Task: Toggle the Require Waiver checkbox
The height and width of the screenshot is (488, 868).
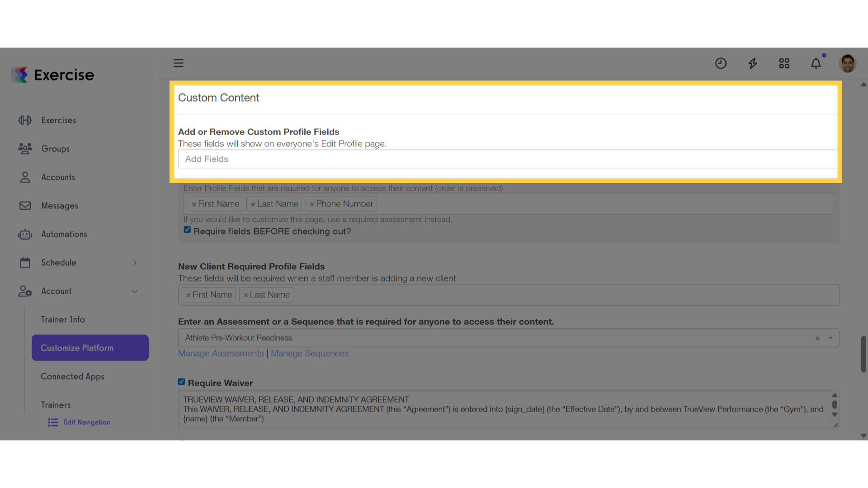Action: pos(181,382)
